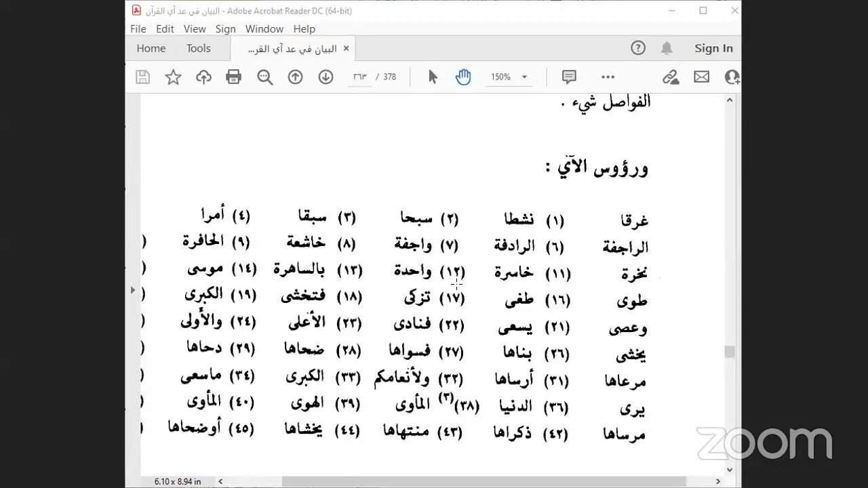The height and width of the screenshot is (488, 868).
Task: Open more tools via the three-dots icon
Action: (608, 77)
